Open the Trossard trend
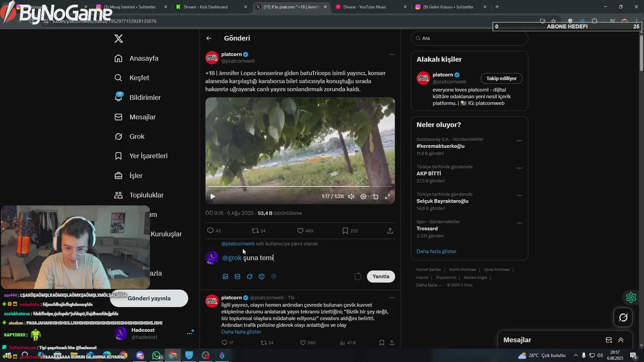The image size is (644, 362). pos(427,229)
